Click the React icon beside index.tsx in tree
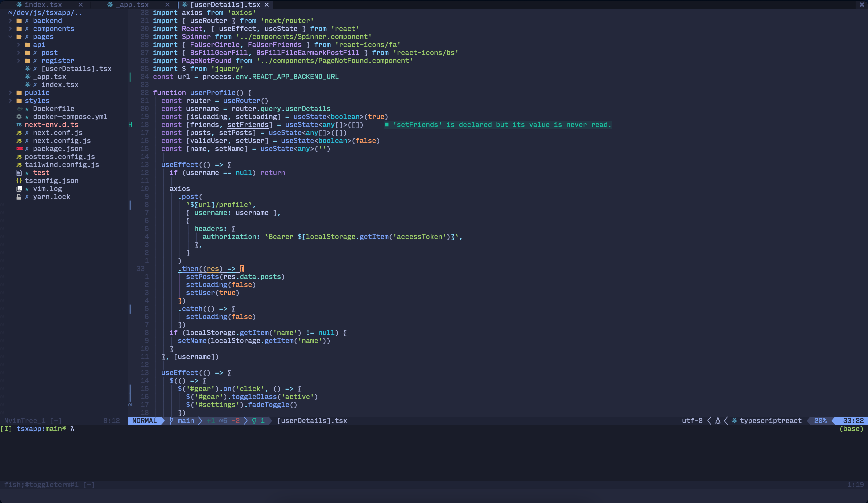868x503 pixels. (27, 85)
